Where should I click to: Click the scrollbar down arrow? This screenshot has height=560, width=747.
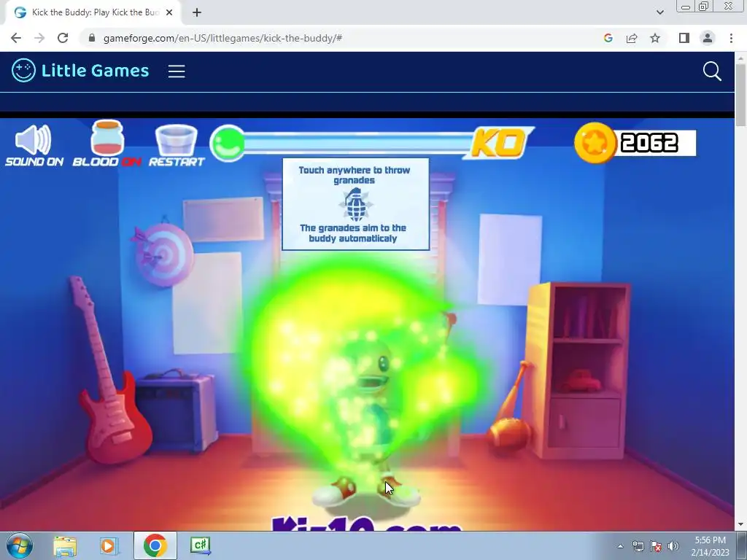pyautogui.click(x=740, y=524)
